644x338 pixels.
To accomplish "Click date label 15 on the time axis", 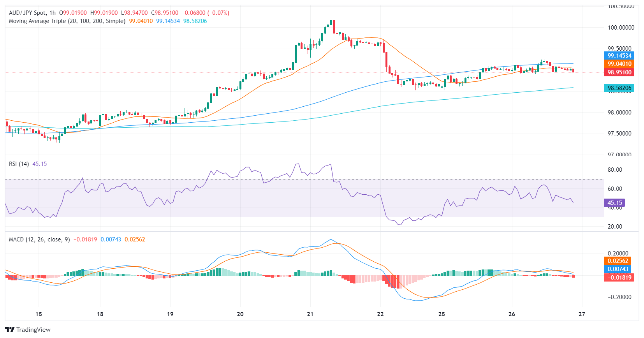I will click(39, 314).
